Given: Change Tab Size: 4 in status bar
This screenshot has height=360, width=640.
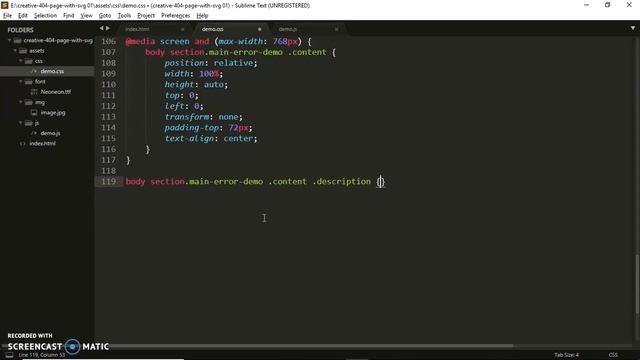Looking at the screenshot, I should click(x=567, y=355).
